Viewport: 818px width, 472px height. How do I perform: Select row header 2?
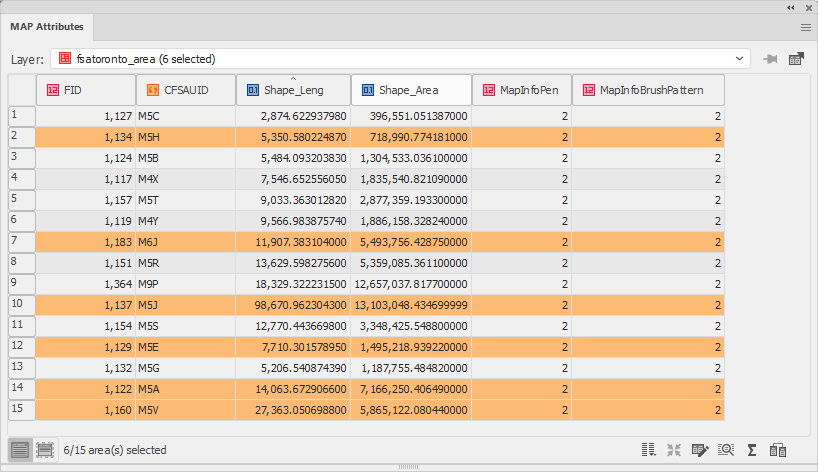22,137
